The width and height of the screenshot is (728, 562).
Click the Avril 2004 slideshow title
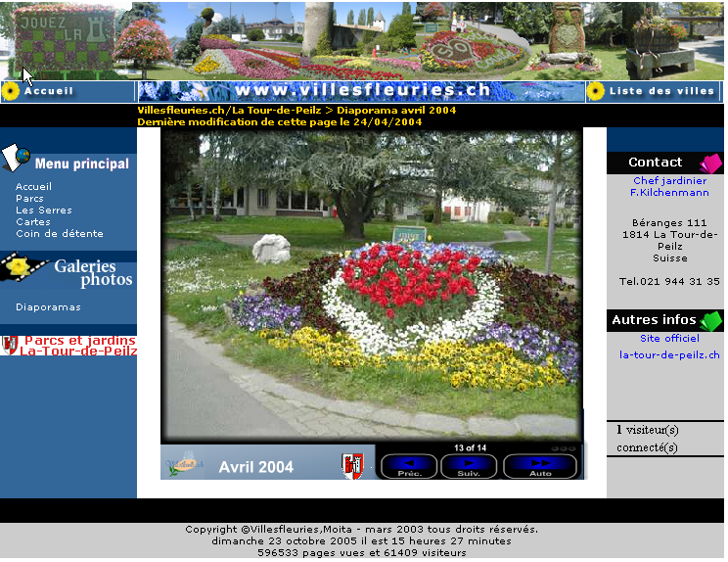click(x=255, y=467)
